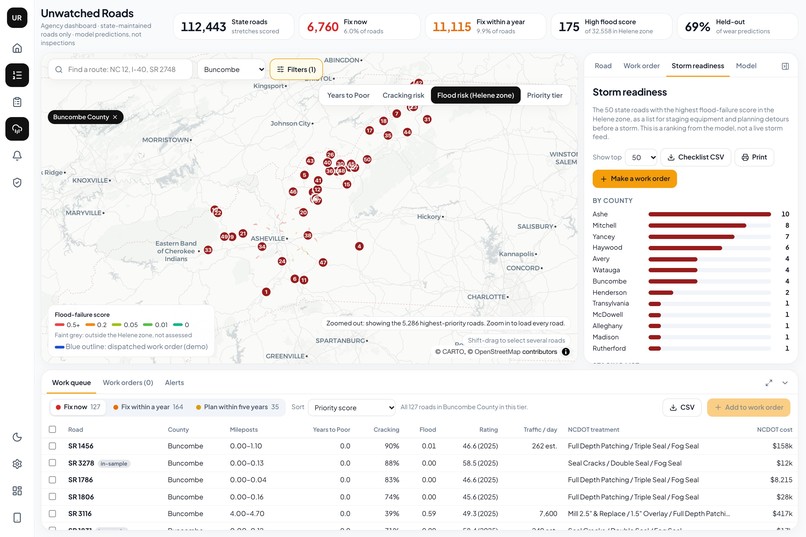Click map marker number 7
This screenshot has width=806, height=537.
[x=396, y=113]
